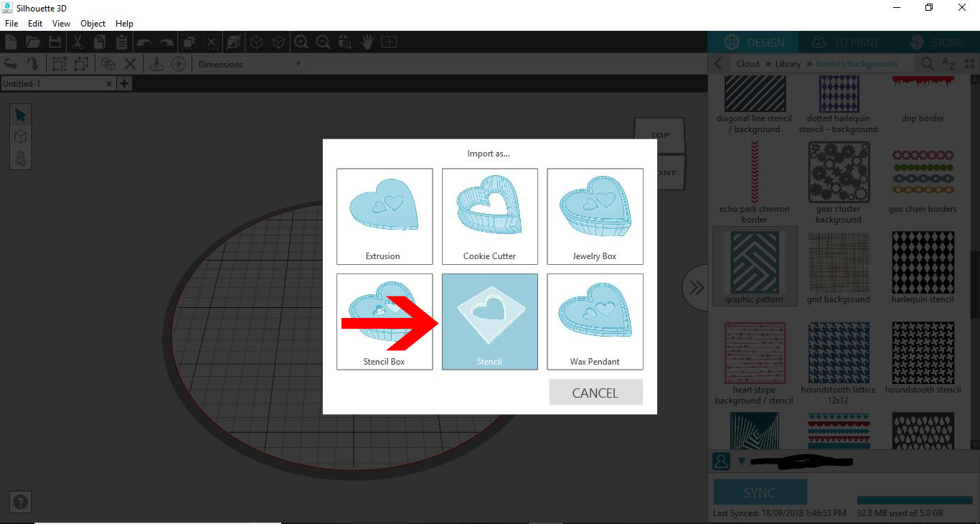Click the Zoom In magnifier
Screen dimensions: 980x524
click(301, 42)
